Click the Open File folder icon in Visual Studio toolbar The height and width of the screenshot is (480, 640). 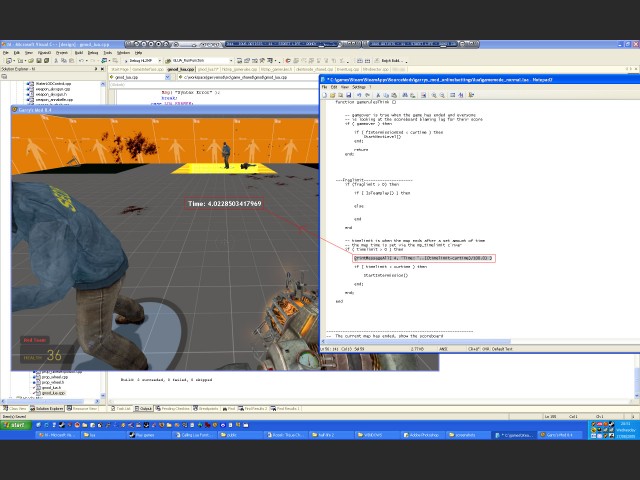point(31,61)
